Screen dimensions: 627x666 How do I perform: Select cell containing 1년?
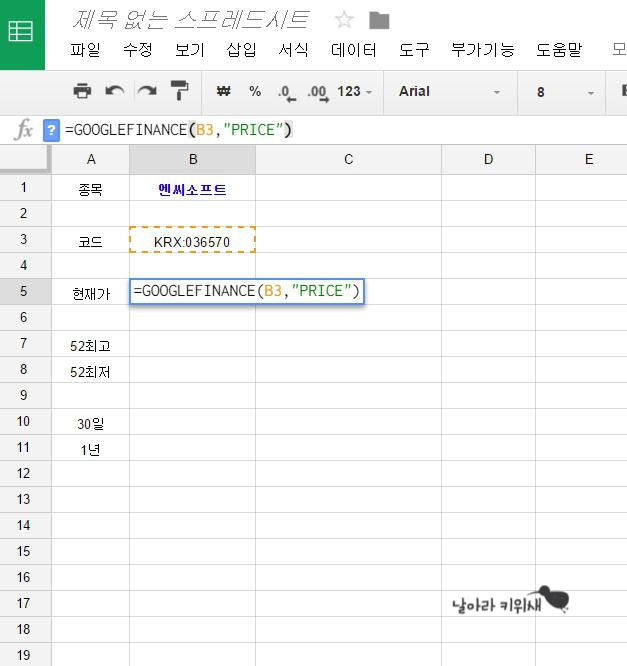90,448
